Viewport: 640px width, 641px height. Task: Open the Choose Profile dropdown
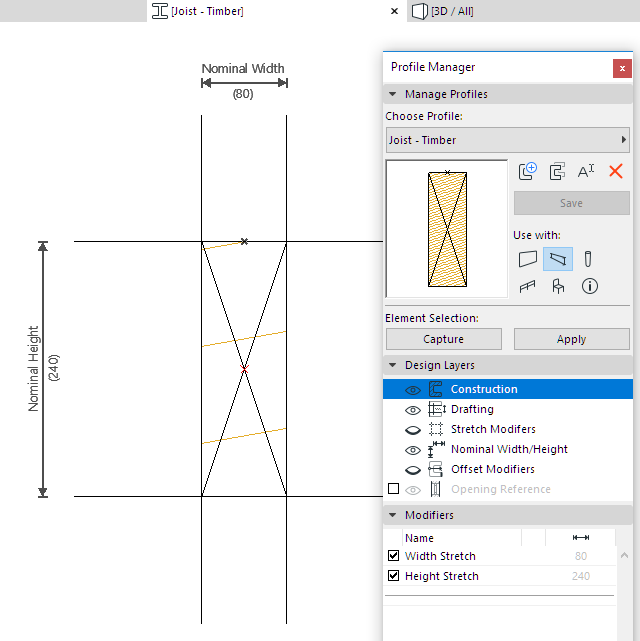(508, 140)
